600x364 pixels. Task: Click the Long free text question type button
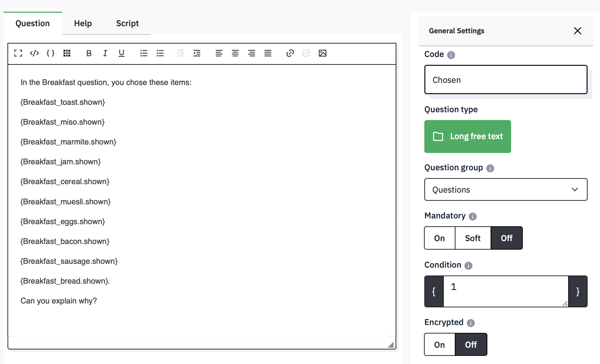(x=468, y=136)
